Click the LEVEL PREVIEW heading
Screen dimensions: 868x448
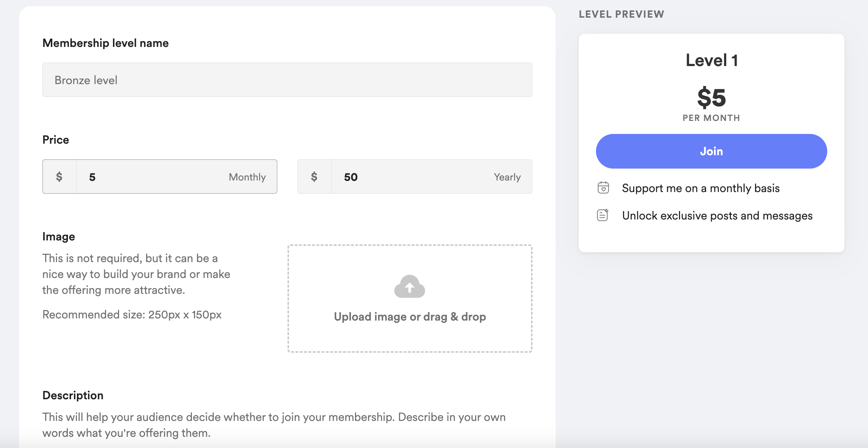[621, 14]
